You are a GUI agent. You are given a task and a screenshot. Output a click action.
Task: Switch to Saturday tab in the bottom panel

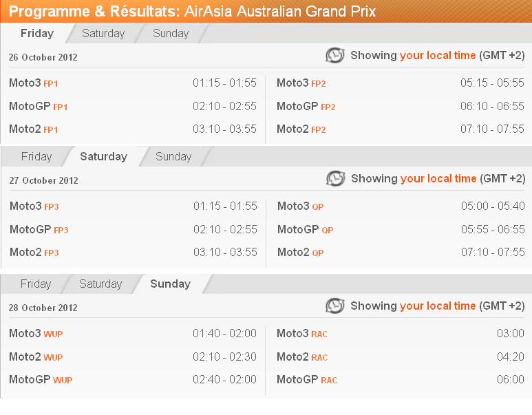tap(100, 284)
